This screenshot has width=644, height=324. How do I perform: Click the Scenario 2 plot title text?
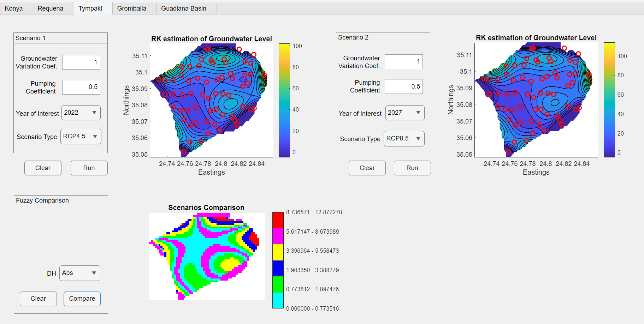coord(536,38)
